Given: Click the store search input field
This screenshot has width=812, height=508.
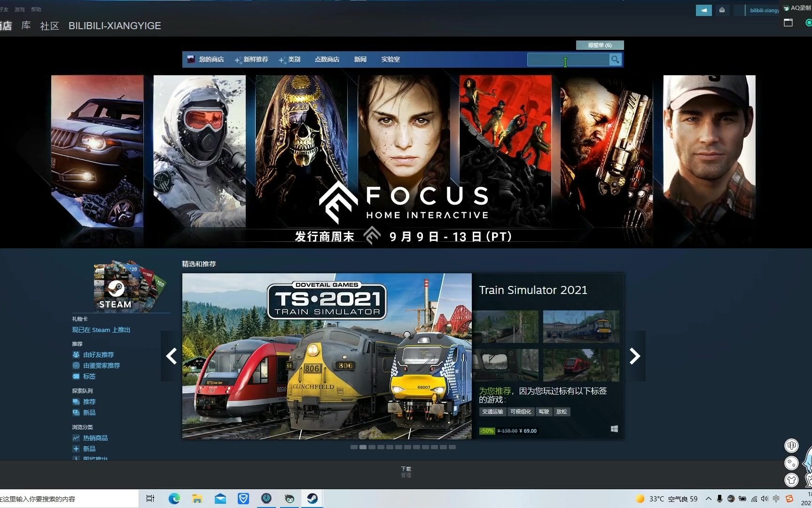Looking at the screenshot, I should 568,59.
